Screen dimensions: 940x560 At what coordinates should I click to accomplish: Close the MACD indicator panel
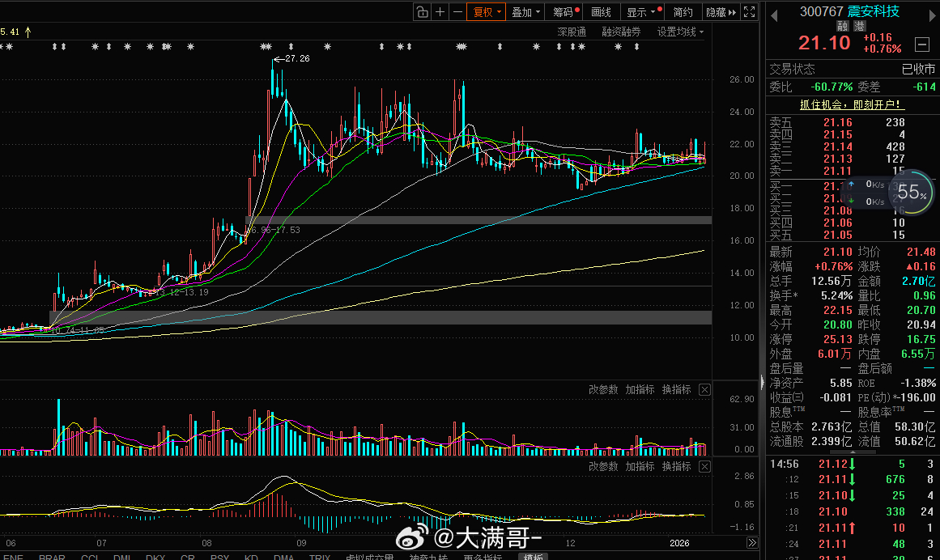pos(705,467)
